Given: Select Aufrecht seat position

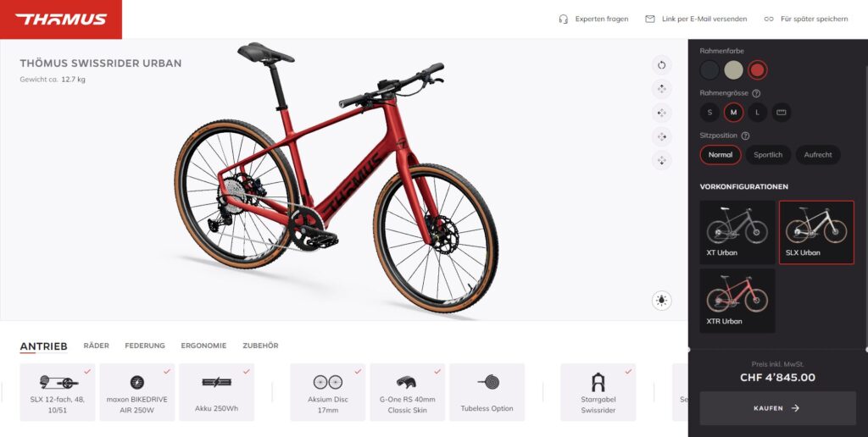Looking at the screenshot, I should point(818,155).
